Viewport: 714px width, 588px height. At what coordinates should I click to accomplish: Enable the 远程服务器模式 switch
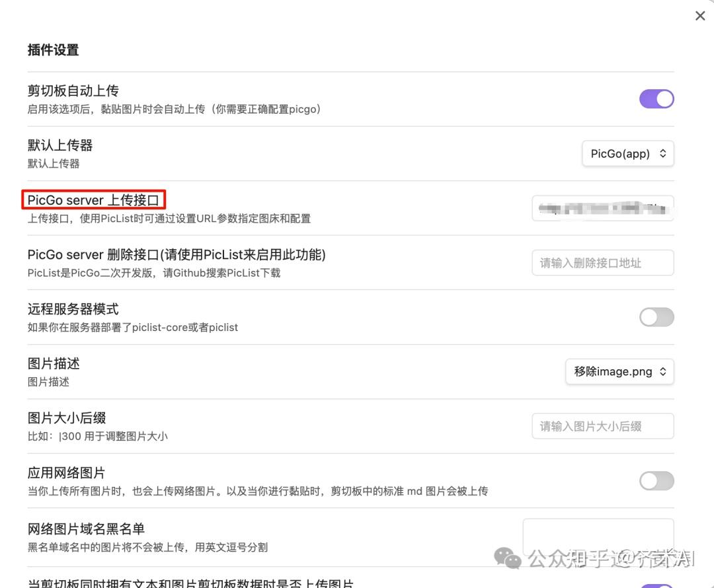point(656,317)
